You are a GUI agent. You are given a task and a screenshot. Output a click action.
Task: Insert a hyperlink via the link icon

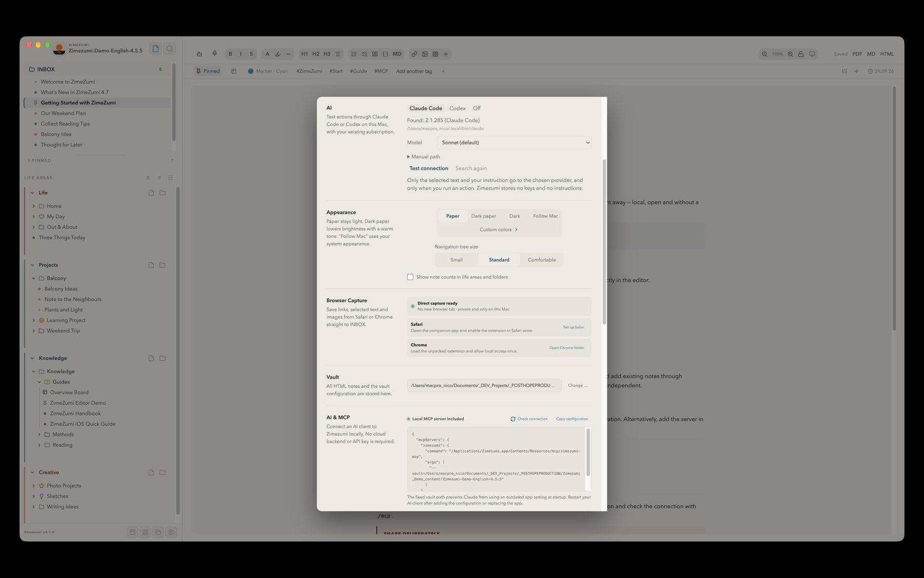[x=414, y=54]
